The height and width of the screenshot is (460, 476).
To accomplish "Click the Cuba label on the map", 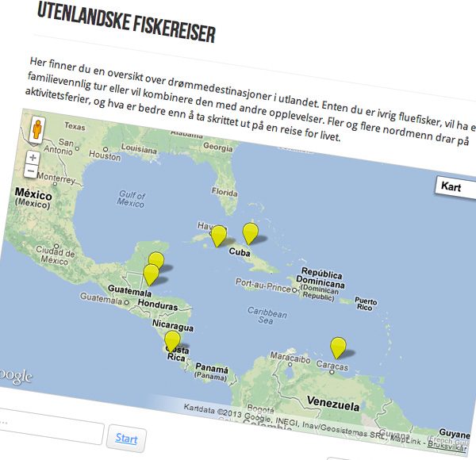I will pyautogui.click(x=240, y=252).
